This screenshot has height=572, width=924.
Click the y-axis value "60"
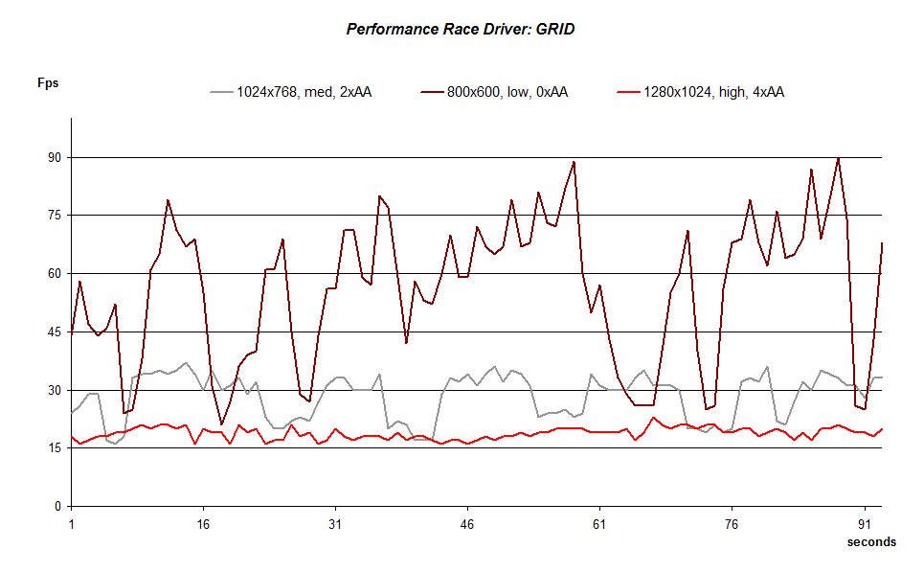click(x=55, y=274)
